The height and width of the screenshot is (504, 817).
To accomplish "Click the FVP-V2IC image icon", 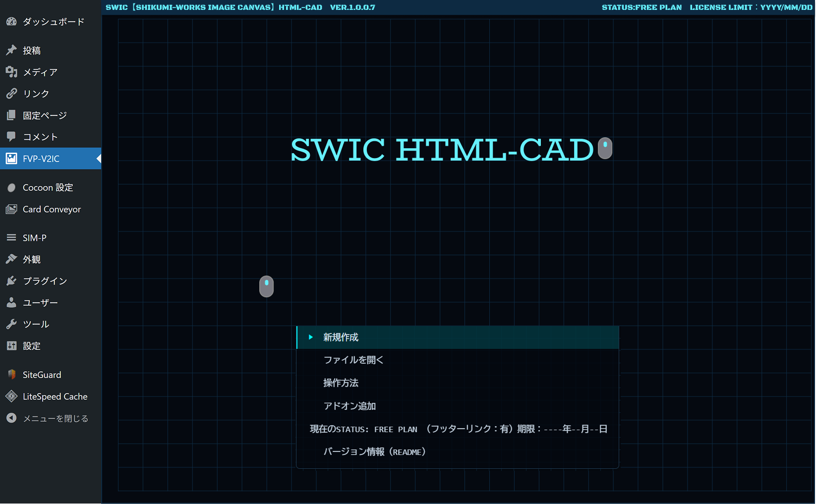I will (11, 159).
